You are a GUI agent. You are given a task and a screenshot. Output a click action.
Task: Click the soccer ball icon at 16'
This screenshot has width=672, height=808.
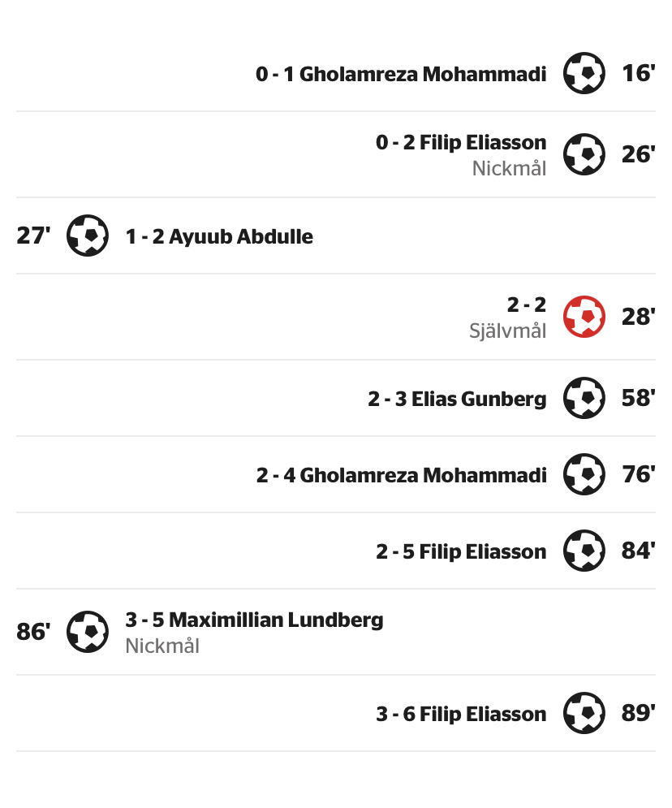pyautogui.click(x=584, y=74)
